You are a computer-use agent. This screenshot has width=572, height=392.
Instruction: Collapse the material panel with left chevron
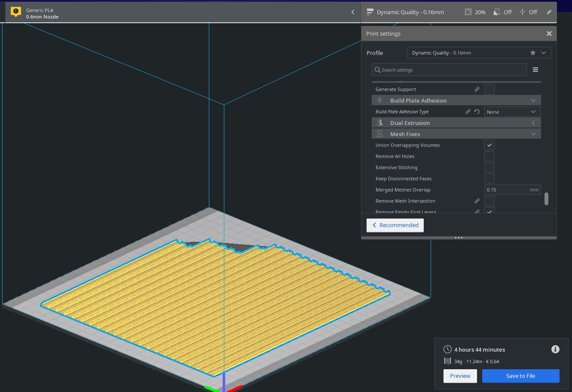[x=353, y=12]
